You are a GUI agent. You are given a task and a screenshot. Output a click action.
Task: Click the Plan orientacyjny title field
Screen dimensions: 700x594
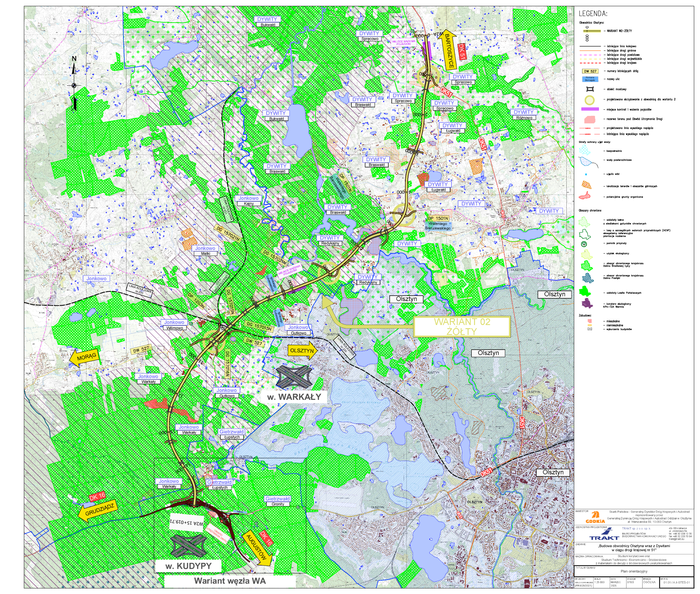point(634,571)
